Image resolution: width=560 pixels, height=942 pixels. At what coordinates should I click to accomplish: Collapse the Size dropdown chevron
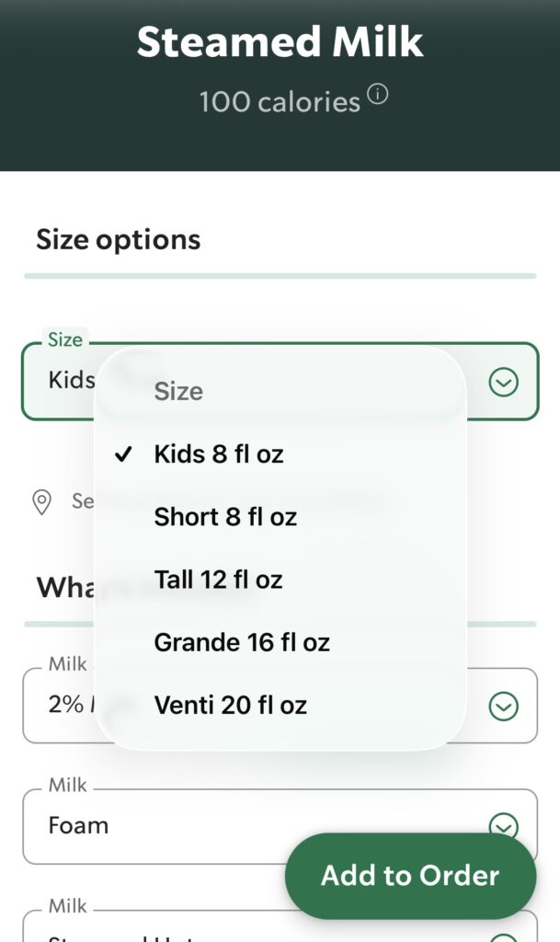tap(503, 382)
